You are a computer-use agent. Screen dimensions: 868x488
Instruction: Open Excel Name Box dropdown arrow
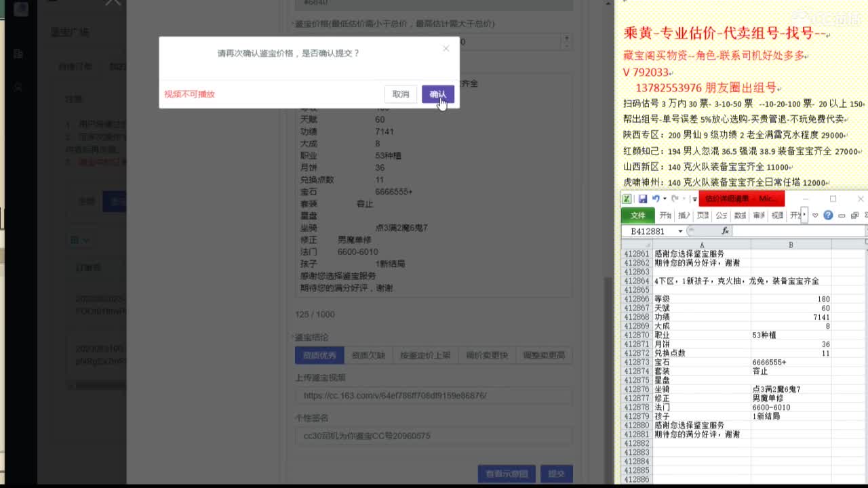tap(680, 231)
